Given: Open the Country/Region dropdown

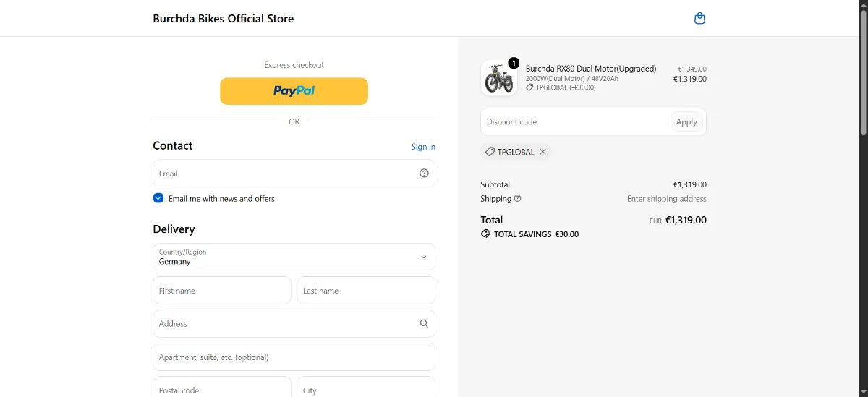Looking at the screenshot, I should coord(294,257).
